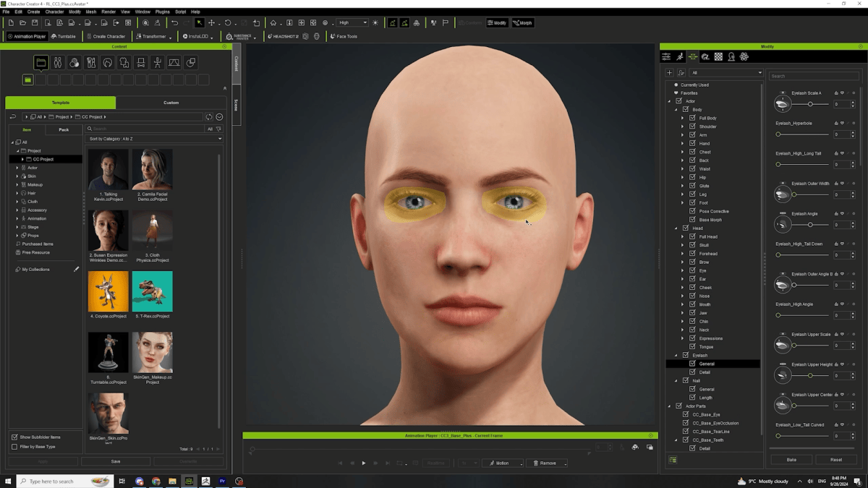Screen dimensions: 868x488
Task: Open the Plugins menu
Action: [162, 12]
